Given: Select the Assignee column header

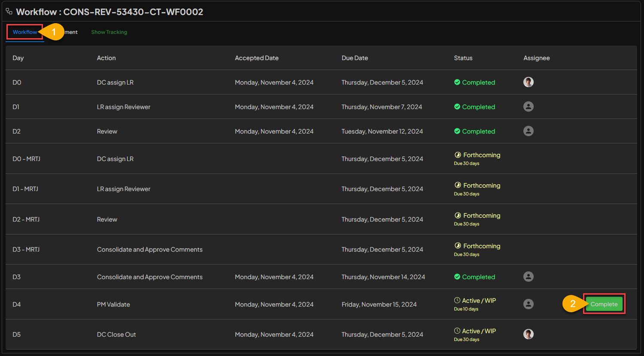Looking at the screenshot, I should tap(536, 58).
